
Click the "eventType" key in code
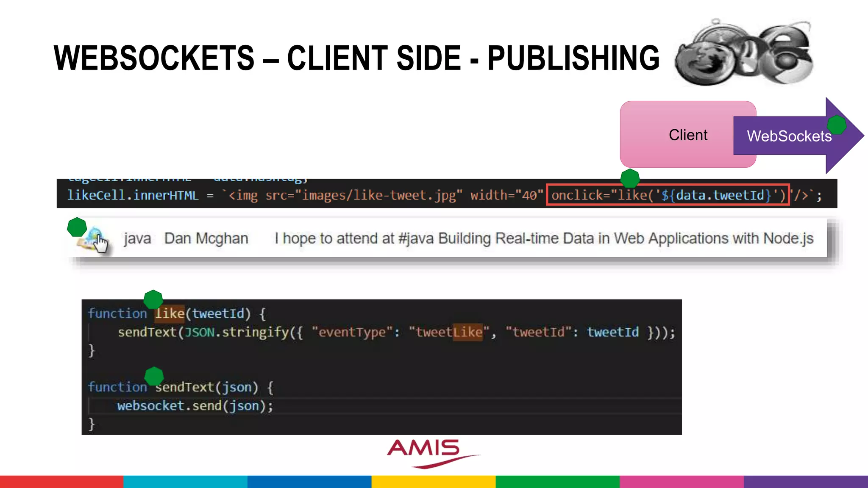coord(352,332)
